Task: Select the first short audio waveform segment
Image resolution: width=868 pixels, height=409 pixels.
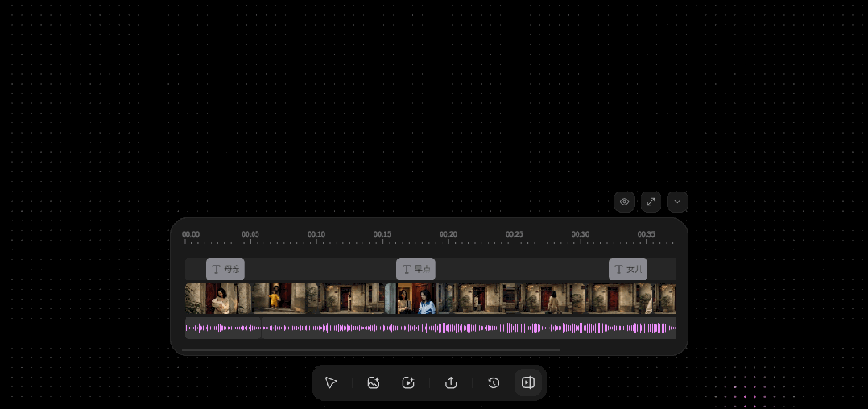Action: tap(223, 328)
